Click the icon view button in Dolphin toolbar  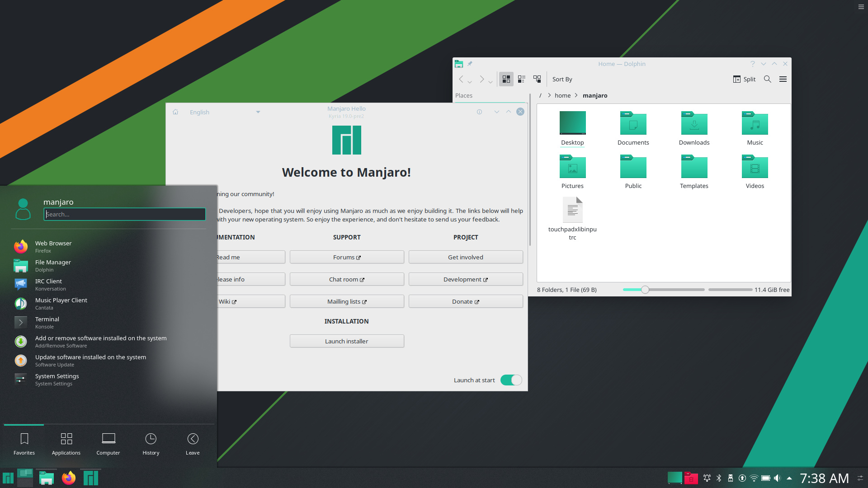click(505, 79)
